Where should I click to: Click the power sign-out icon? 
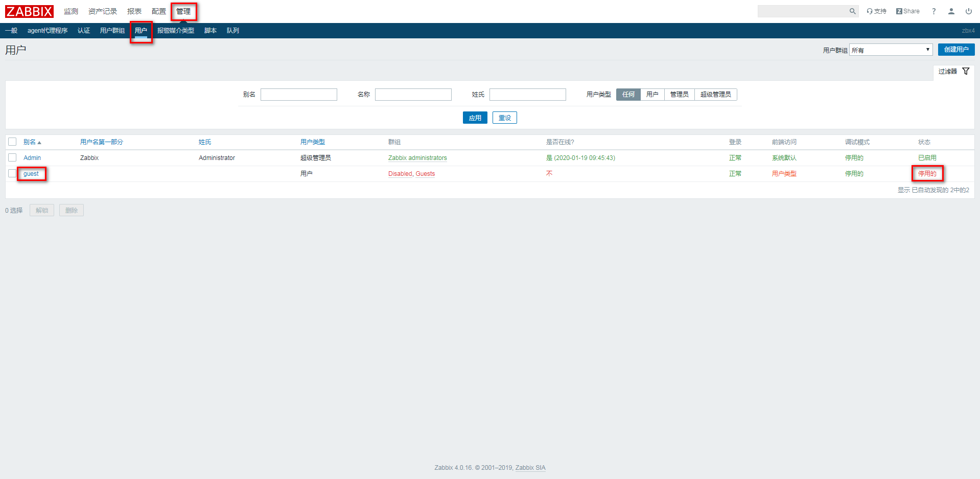968,11
